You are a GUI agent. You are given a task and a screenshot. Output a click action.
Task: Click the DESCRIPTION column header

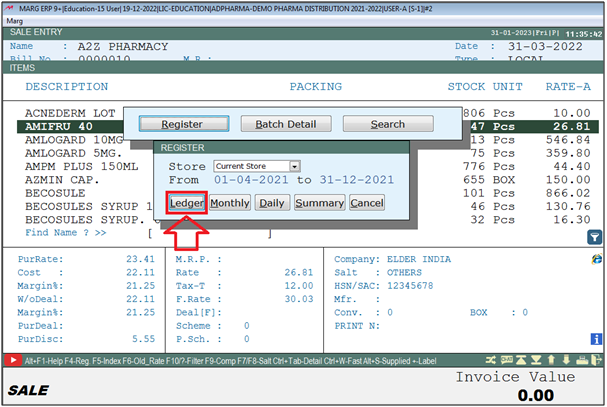pyautogui.click(x=67, y=87)
